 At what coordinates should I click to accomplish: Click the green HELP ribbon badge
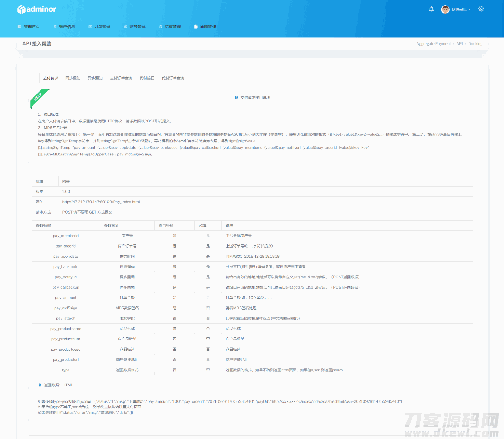[39, 97]
